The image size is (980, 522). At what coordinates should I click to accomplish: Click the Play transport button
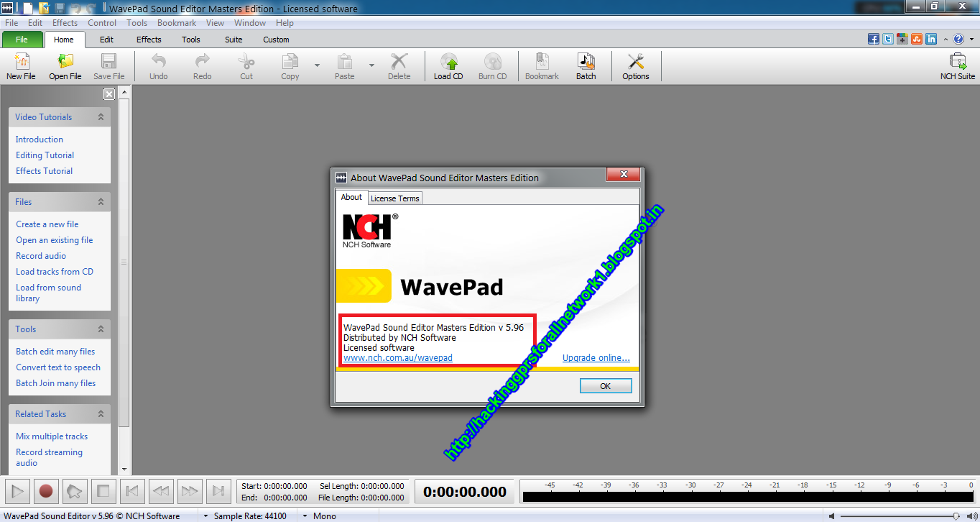pyautogui.click(x=17, y=492)
